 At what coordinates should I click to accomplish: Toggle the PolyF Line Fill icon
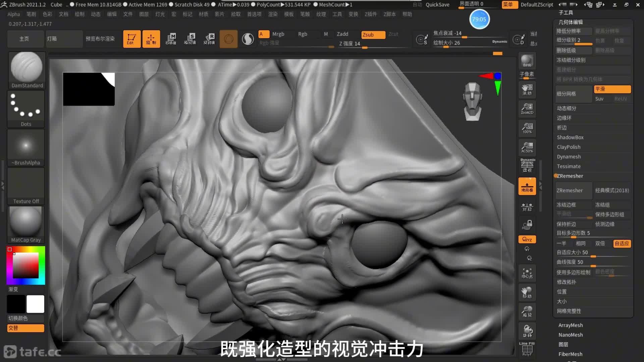[527, 349]
